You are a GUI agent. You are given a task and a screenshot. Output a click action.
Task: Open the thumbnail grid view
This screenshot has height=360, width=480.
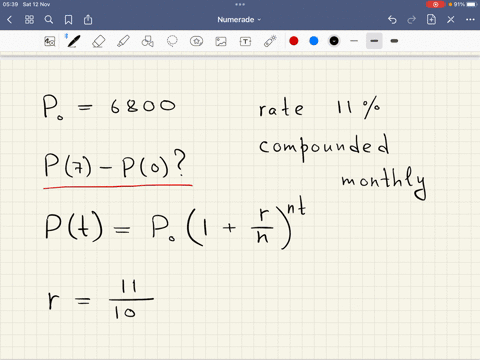[29, 20]
